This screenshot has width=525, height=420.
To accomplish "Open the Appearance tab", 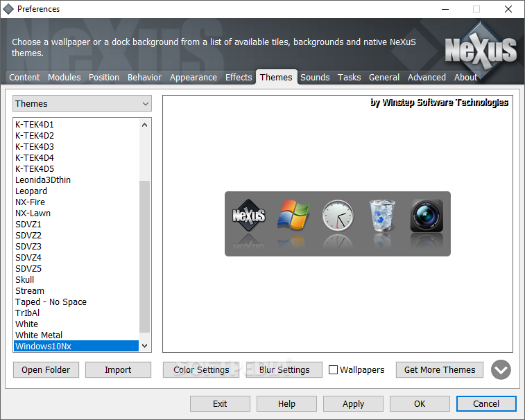I will pos(193,78).
